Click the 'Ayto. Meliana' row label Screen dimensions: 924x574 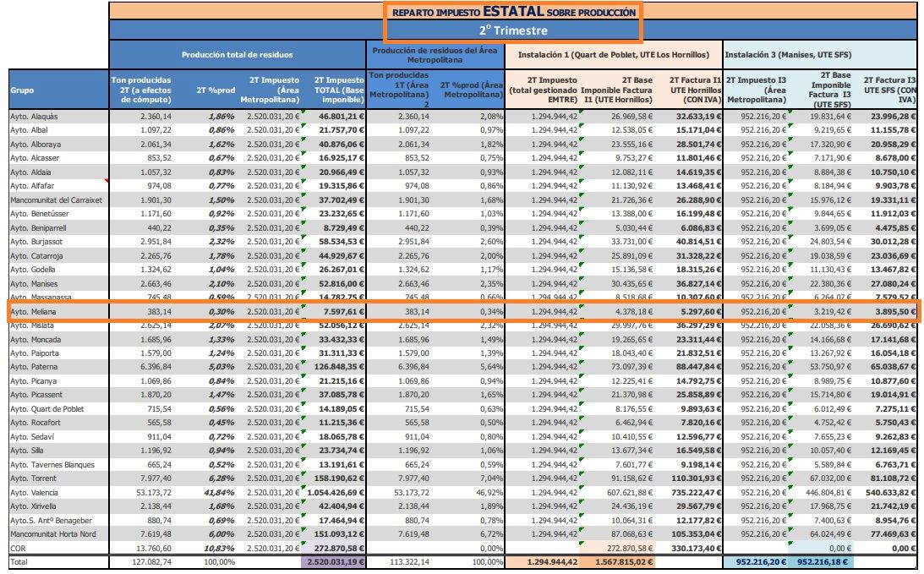click(57, 312)
